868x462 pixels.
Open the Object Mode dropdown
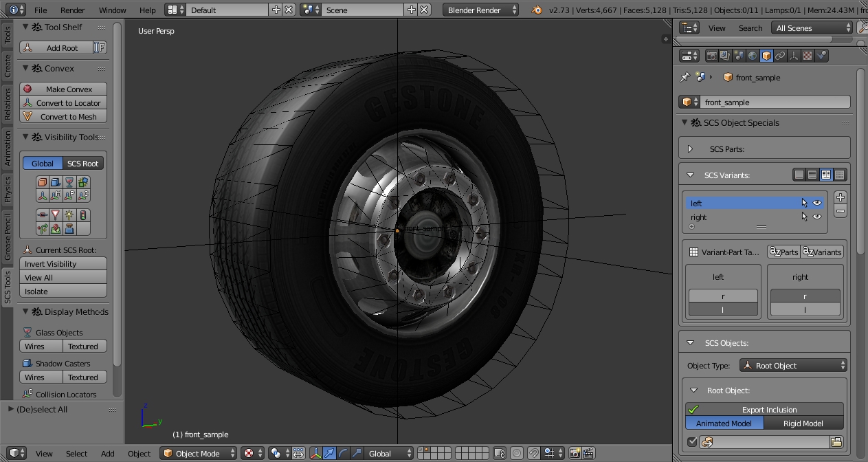click(x=198, y=453)
